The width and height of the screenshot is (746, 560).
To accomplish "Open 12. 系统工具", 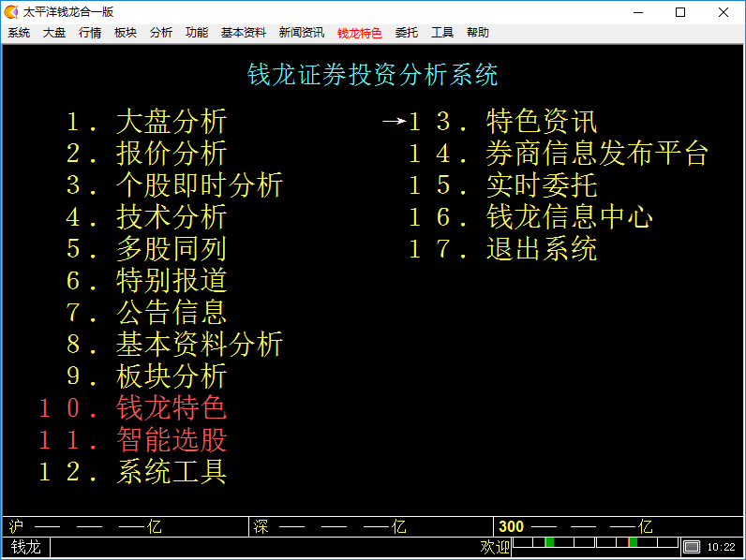I will (x=133, y=472).
